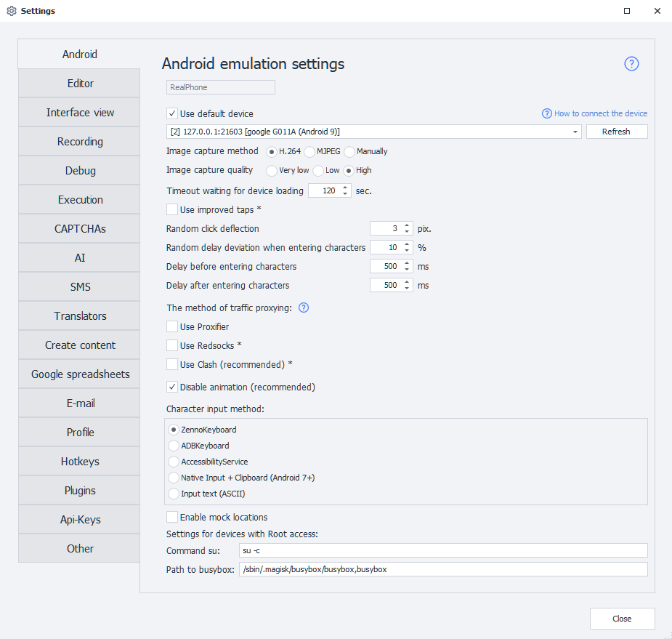
Task: Choose AccessibilityService input method
Action: coord(174,462)
